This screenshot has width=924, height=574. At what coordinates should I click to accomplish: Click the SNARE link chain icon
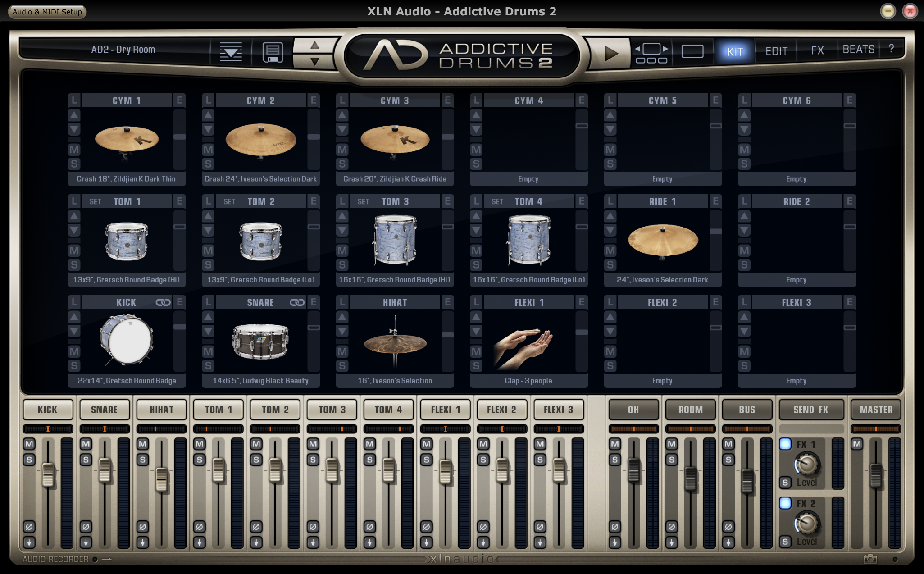(297, 302)
